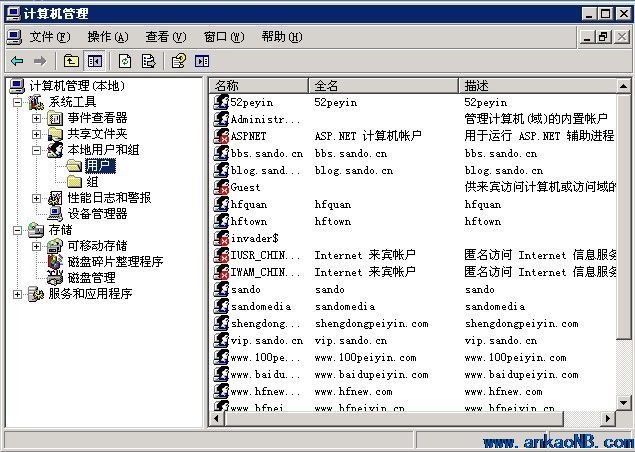Expand the 服务和应用程序 tree node

coord(18,294)
